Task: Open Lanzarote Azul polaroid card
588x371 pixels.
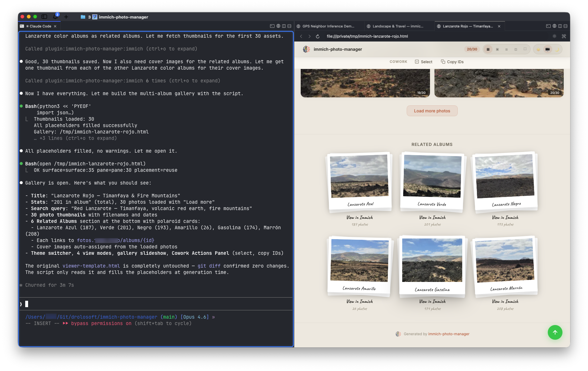Action: coord(360,181)
